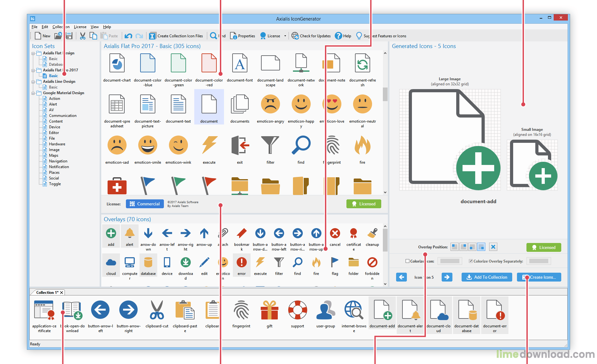Select the cloud overlay icon
Image resolution: width=597 pixels, height=364 pixels.
pos(111,263)
